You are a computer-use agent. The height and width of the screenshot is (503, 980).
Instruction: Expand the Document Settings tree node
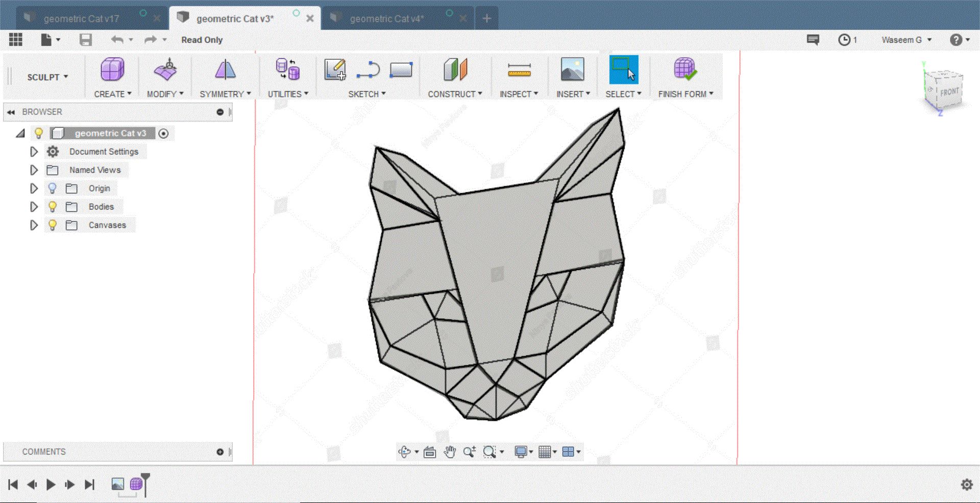click(x=34, y=152)
